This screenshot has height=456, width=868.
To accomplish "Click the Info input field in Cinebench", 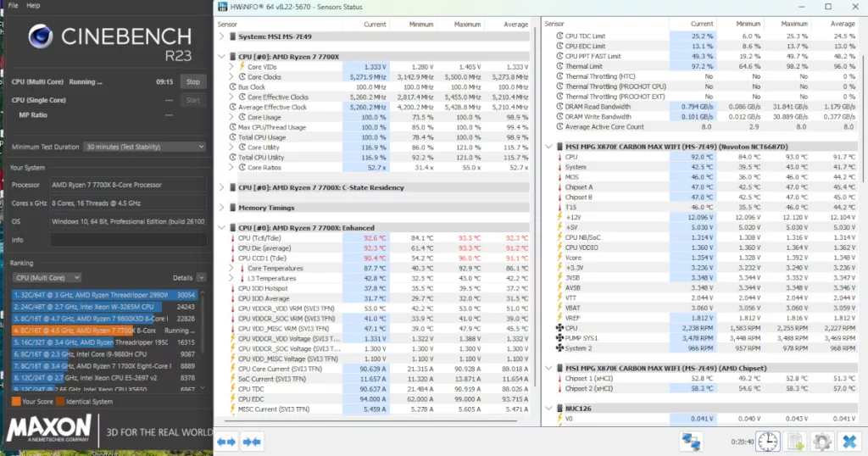I will coord(129,240).
